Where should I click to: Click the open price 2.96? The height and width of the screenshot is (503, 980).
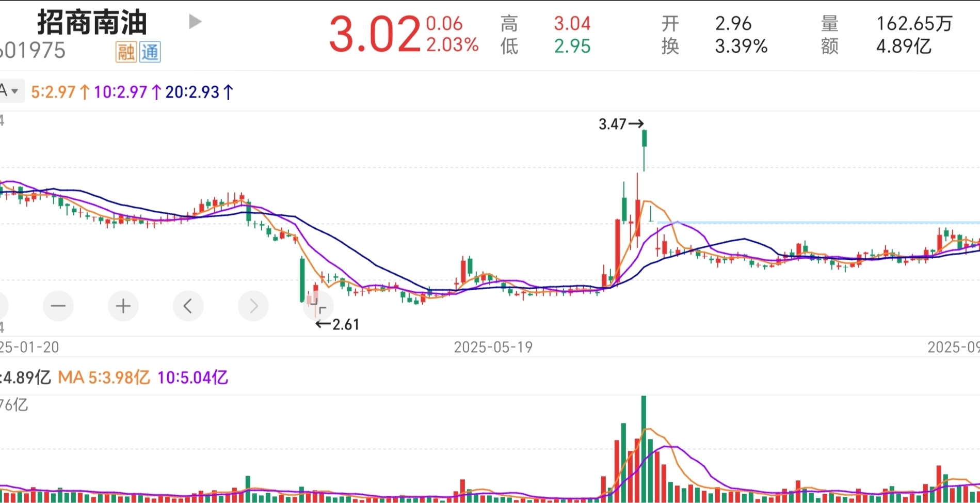click(x=733, y=23)
